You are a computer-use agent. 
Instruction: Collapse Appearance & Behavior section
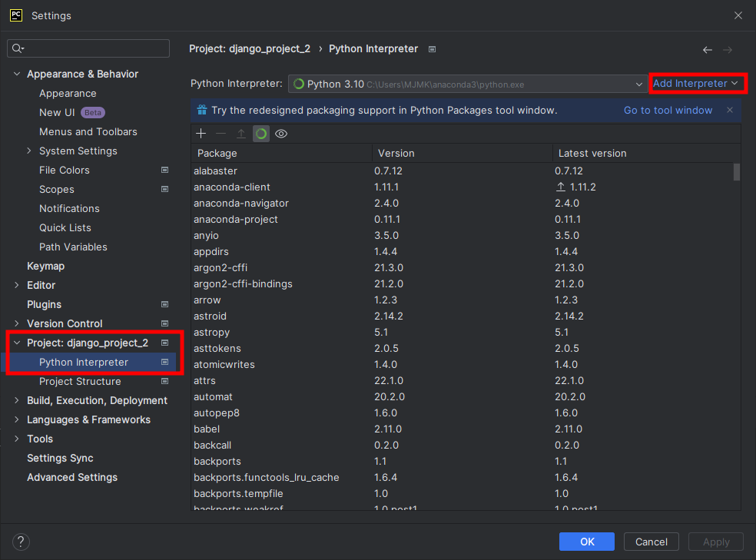point(17,75)
